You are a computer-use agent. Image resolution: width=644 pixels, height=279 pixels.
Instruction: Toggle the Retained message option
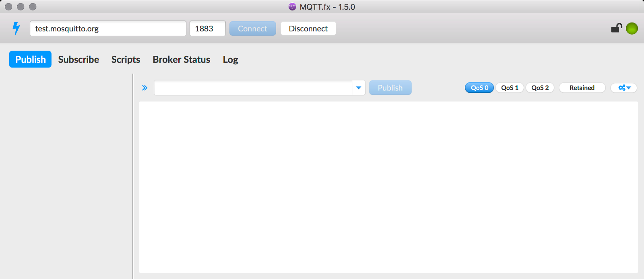coord(582,88)
